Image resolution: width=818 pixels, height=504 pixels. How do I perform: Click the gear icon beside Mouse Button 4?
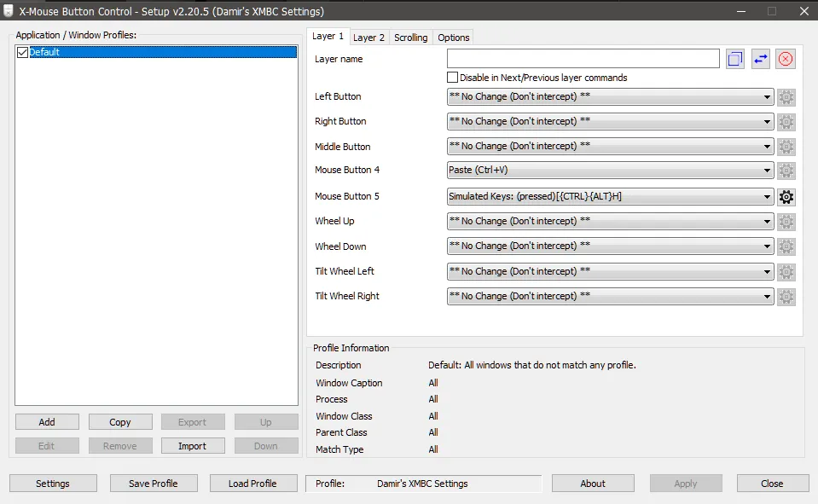click(x=786, y=171)
